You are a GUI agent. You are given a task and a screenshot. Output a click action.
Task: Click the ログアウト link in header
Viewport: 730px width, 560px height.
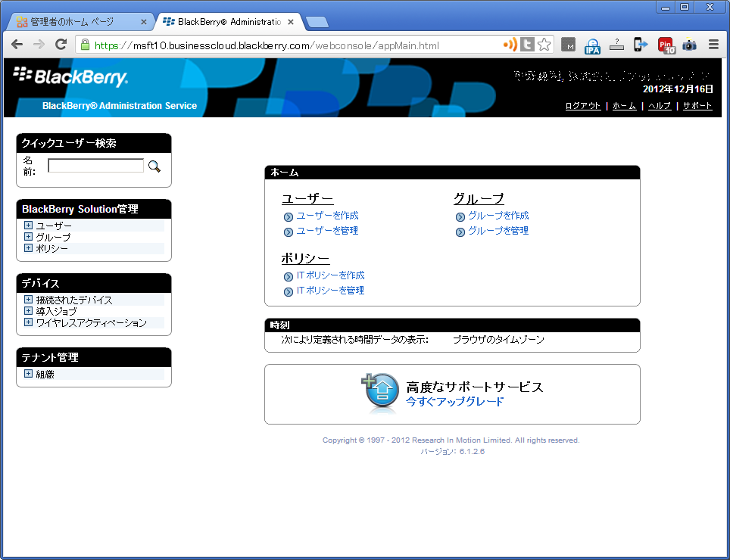tap(582, 106)
